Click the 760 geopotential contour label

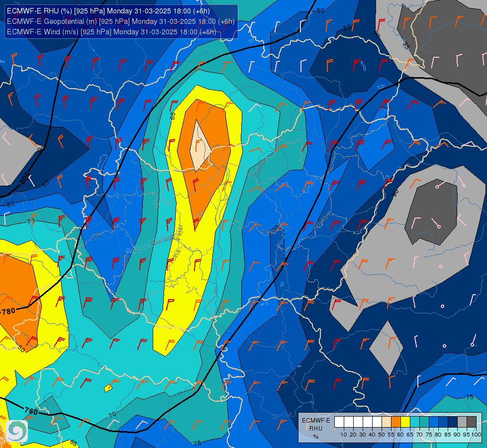31,411
